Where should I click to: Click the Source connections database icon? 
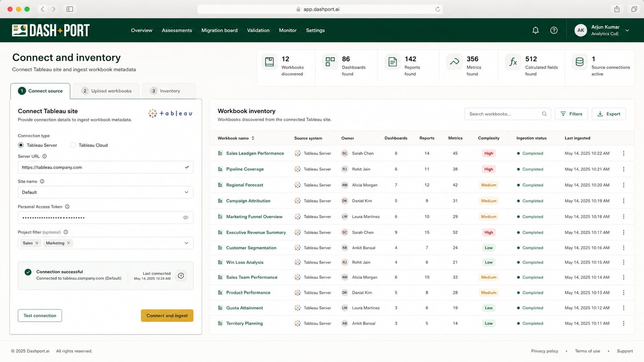[580, 62]
